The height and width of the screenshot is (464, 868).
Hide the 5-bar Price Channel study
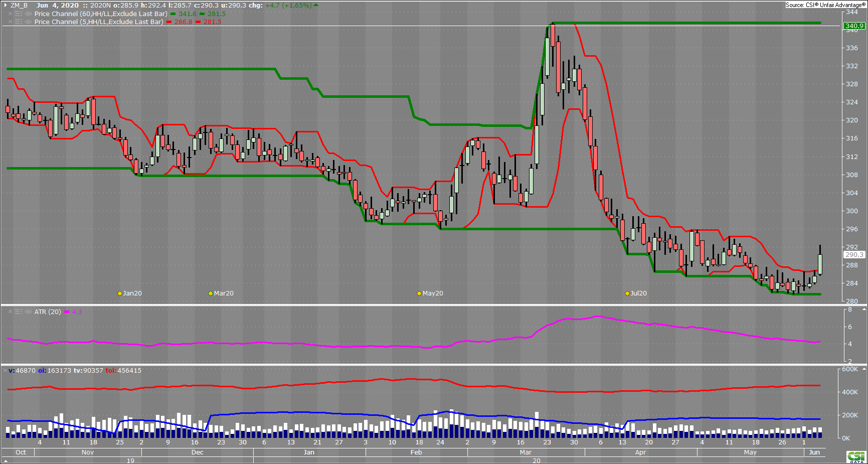28,22
